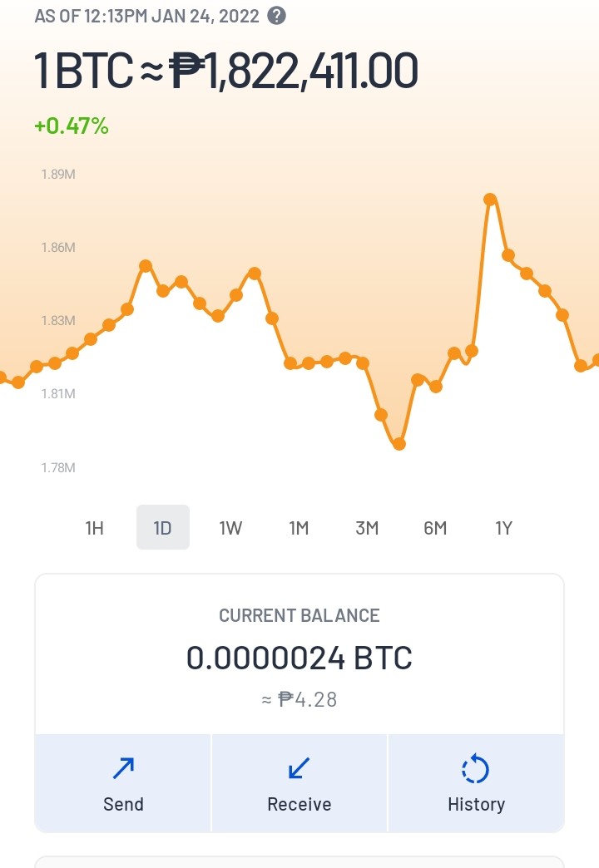The width and height of the screenshot is (599, 868).
Task: Tap the Send arrow icon
Action: click(123, 768)
